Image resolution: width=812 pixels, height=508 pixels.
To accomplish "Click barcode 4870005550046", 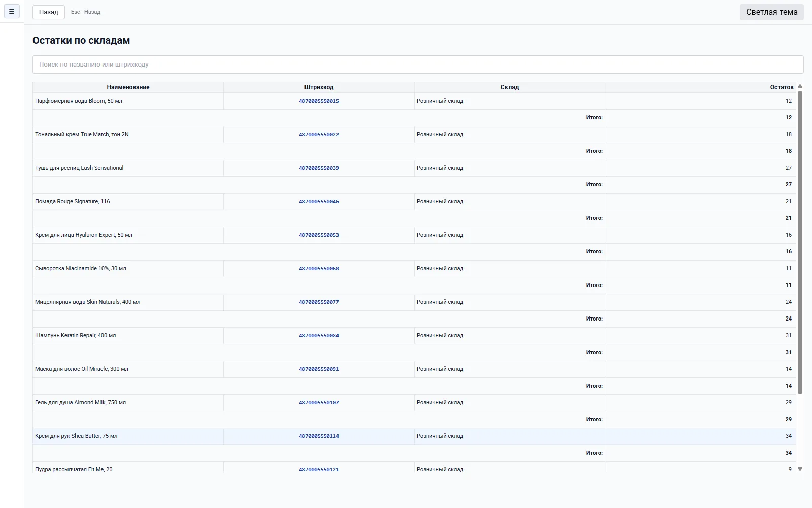I will (x=319, y=202).
